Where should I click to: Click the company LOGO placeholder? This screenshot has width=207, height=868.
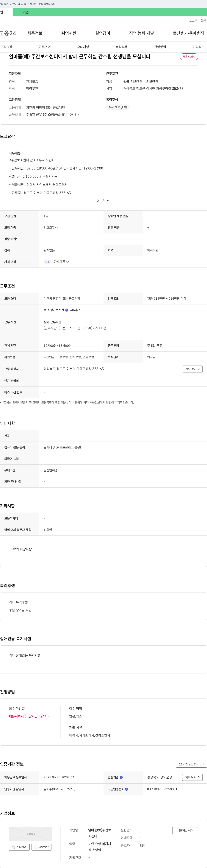30,834
